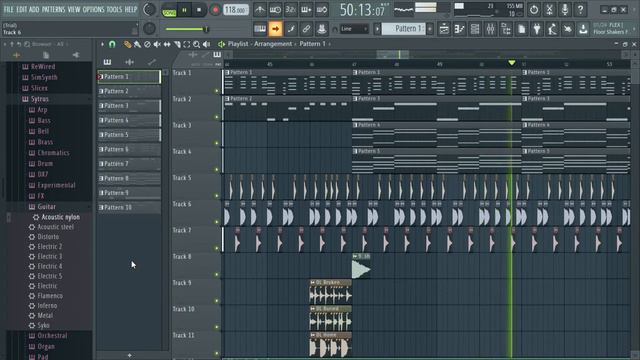Select the Delete tool in Playlist
The height and width of the screenshot is (360, 640).
coord(147,44)
